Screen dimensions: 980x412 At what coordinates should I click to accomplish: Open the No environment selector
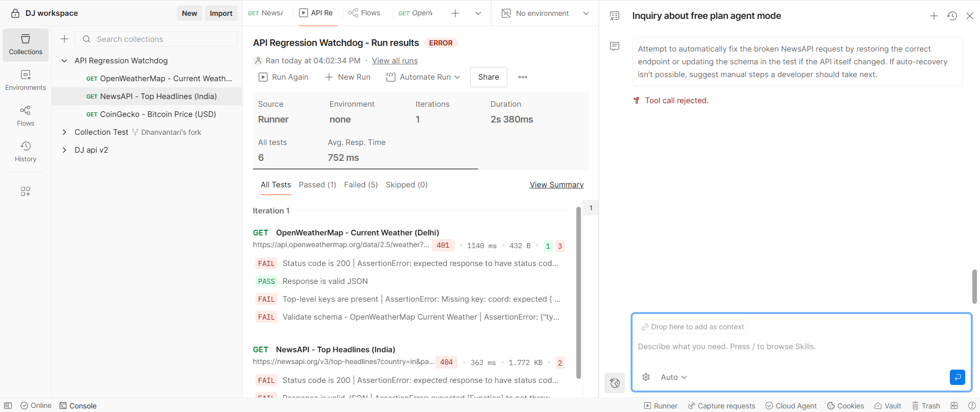[545, 13]
